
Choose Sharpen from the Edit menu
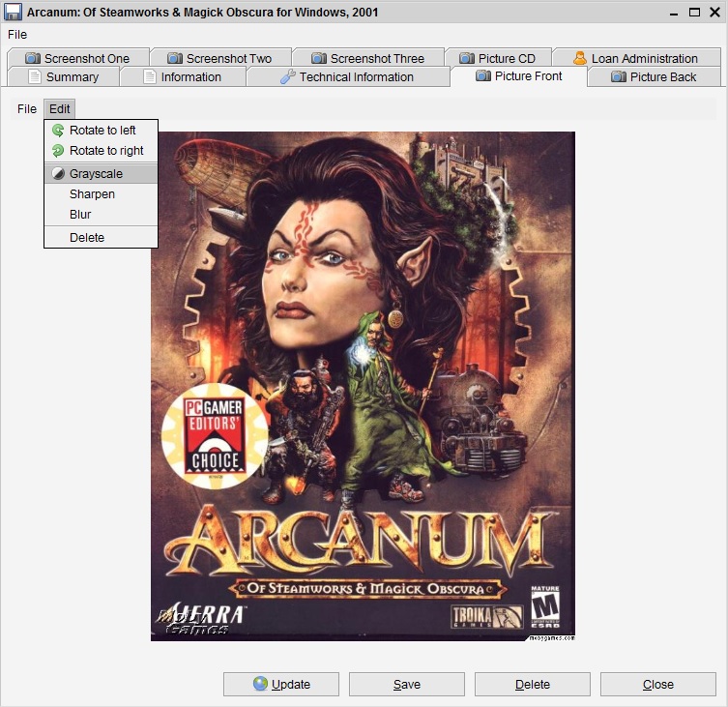pos(92,194)
